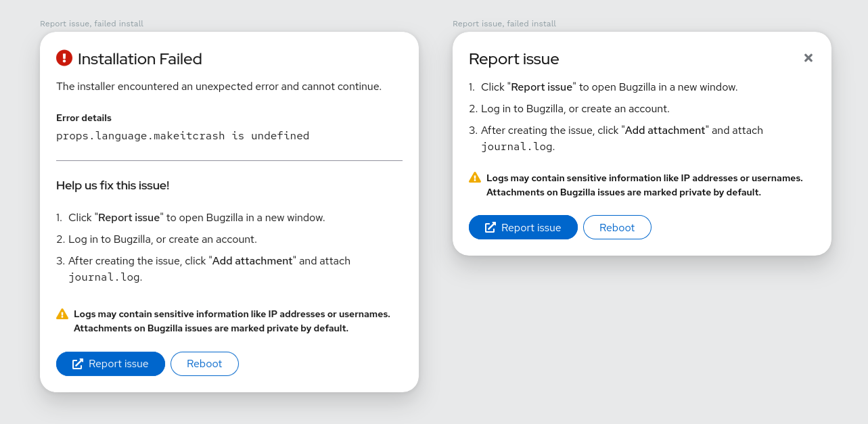Viewport: 868px width, 424px height.
Task: Click bold Add attachment text in the Report issue dialog
Action: click(x=666, y=131)
